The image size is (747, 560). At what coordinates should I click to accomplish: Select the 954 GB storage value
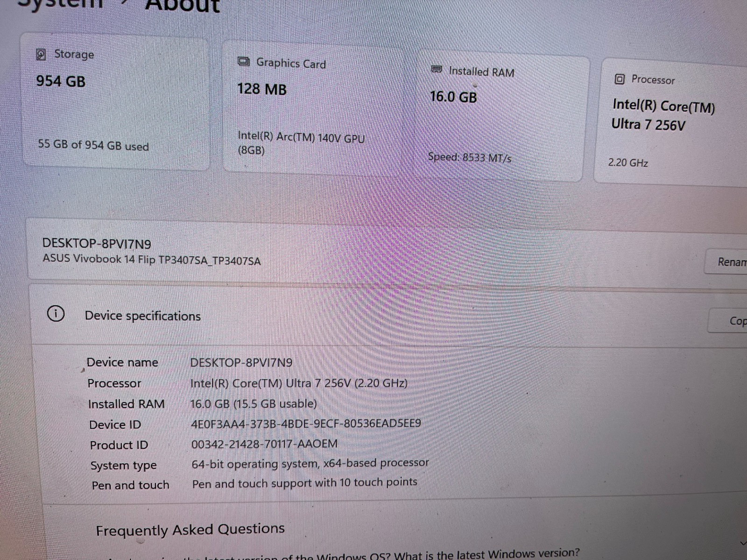coord(61,81)
